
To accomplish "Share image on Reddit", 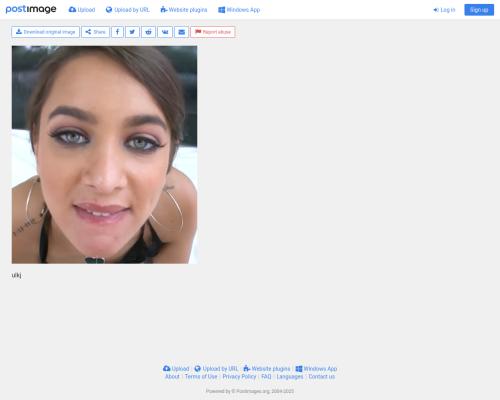I will point(148,32).
